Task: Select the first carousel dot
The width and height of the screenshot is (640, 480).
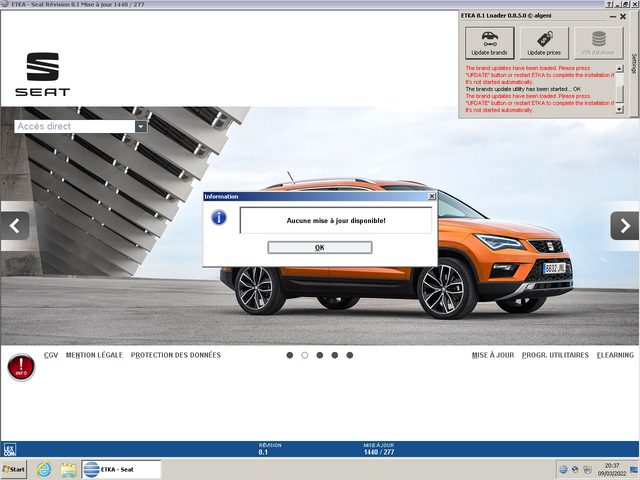Action: [290, 355]
